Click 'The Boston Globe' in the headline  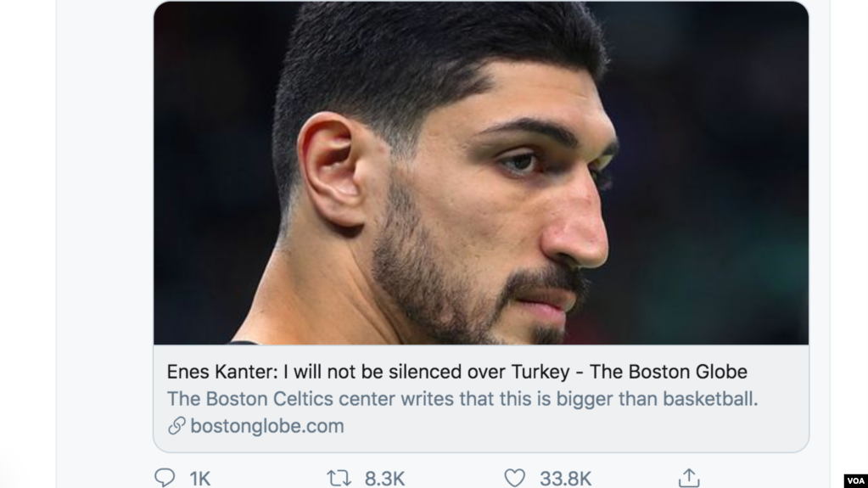(669, 372)
